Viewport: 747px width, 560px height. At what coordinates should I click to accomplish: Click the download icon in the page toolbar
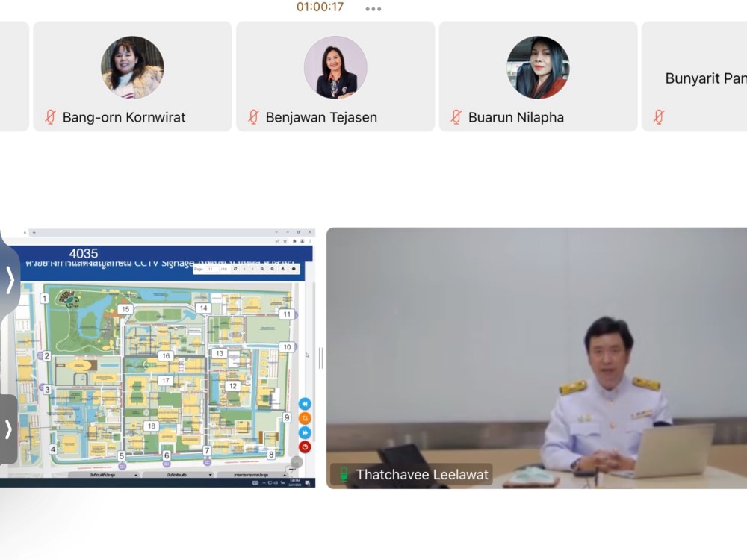[282, 269]
